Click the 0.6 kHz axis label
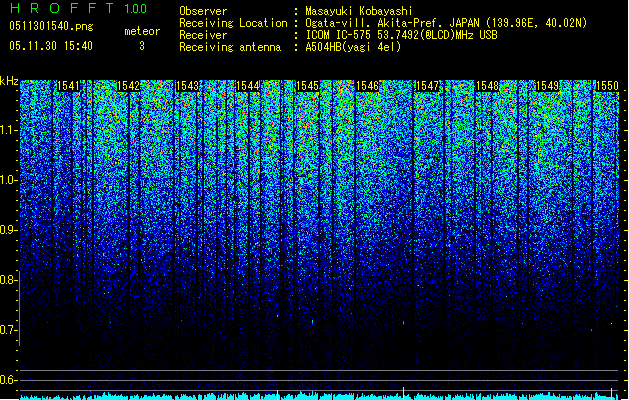 pos(8,380)
